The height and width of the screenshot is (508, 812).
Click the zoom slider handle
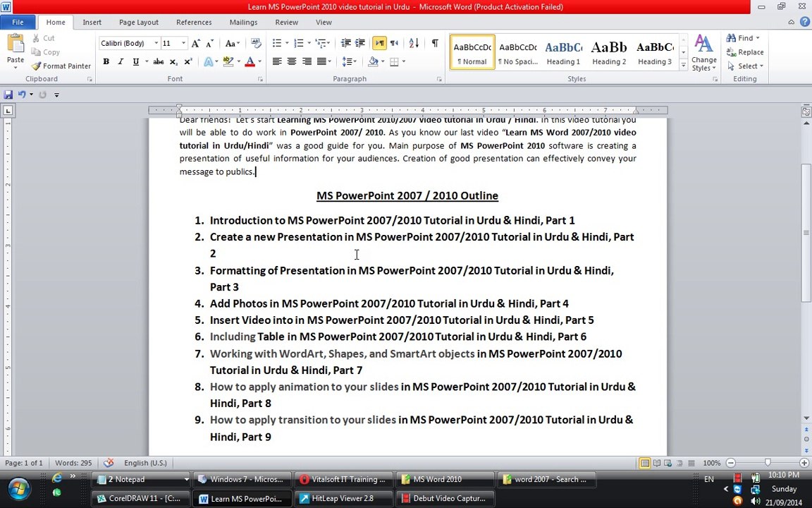pos(768,463)
